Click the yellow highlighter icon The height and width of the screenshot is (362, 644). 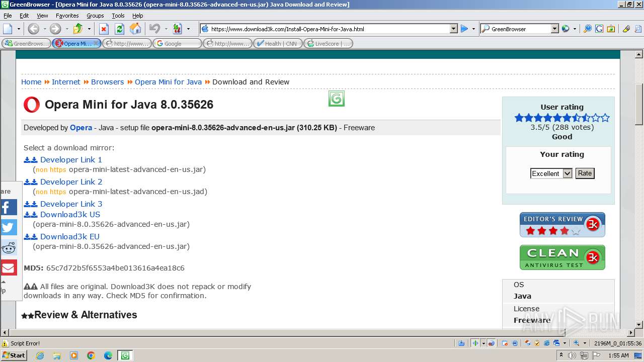626,29
